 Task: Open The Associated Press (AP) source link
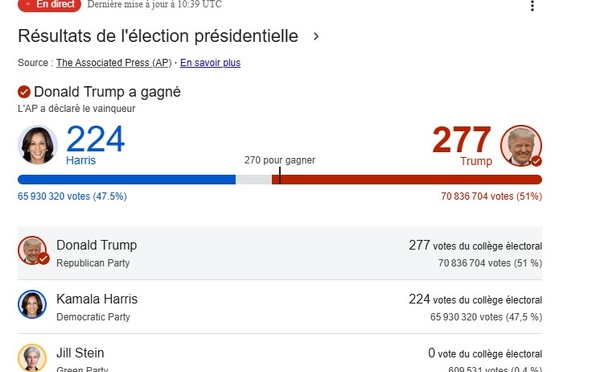114,63
